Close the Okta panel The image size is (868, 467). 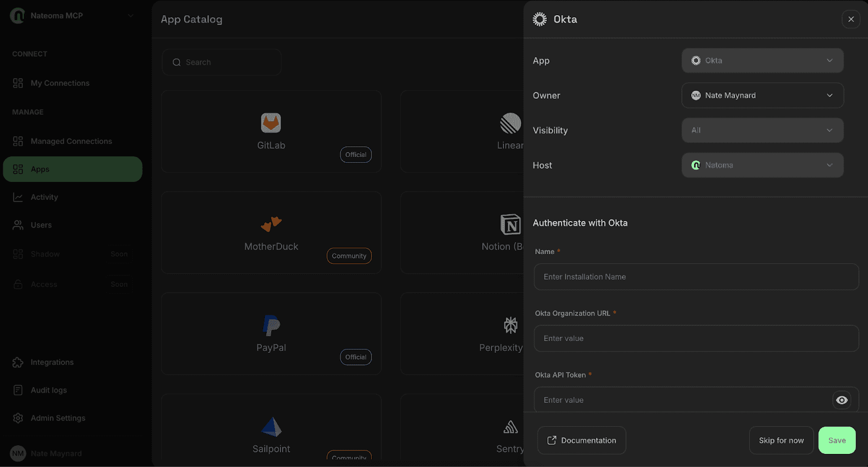(x=851, y=19)
